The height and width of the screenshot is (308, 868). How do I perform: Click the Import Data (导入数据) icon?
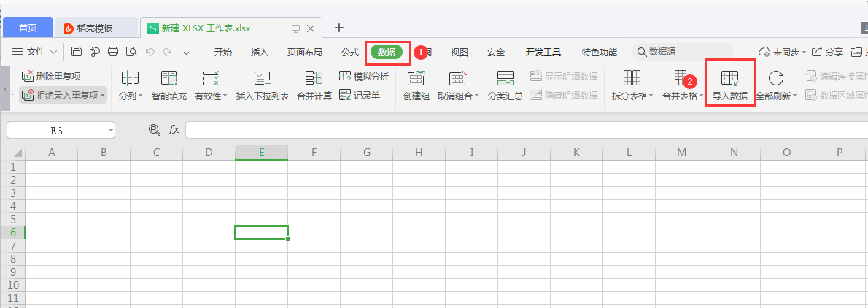pyautogui.click(x=729, y=78)
